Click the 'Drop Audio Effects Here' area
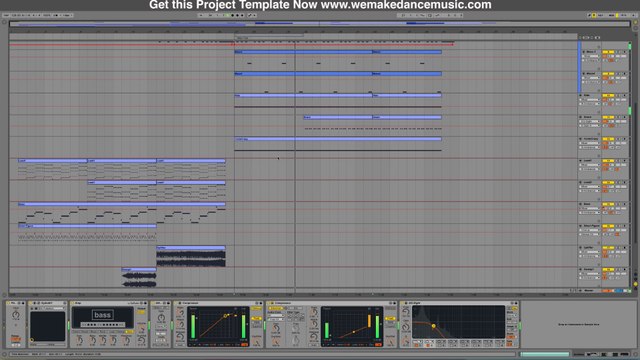This screenshot has height=360, width=640. (x=579, y=324)
